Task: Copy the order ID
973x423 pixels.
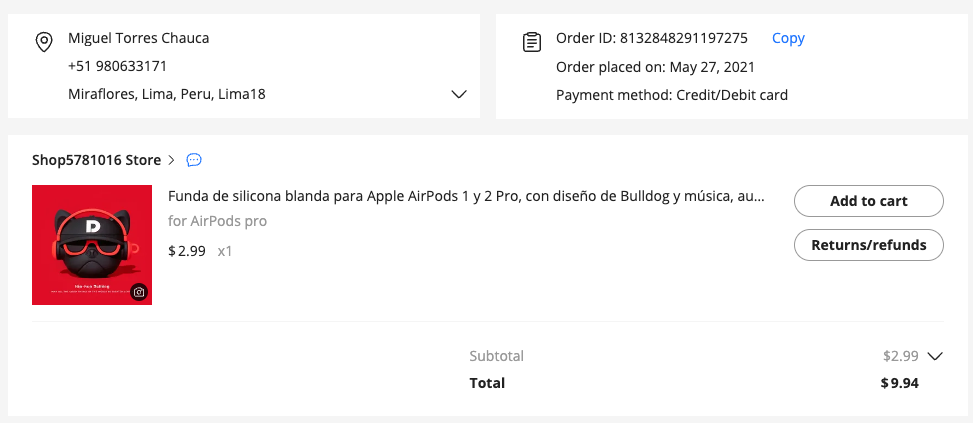Action: pos(788,38)
